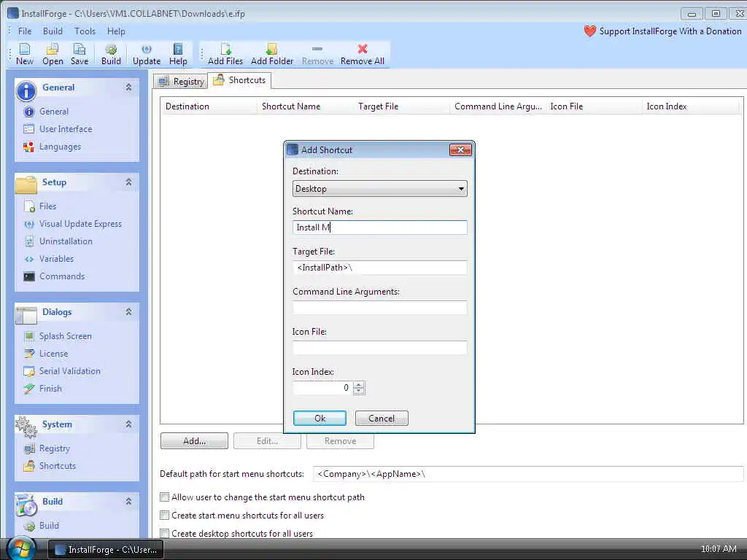Click the Add... button below the list

(x=194, y=441)
